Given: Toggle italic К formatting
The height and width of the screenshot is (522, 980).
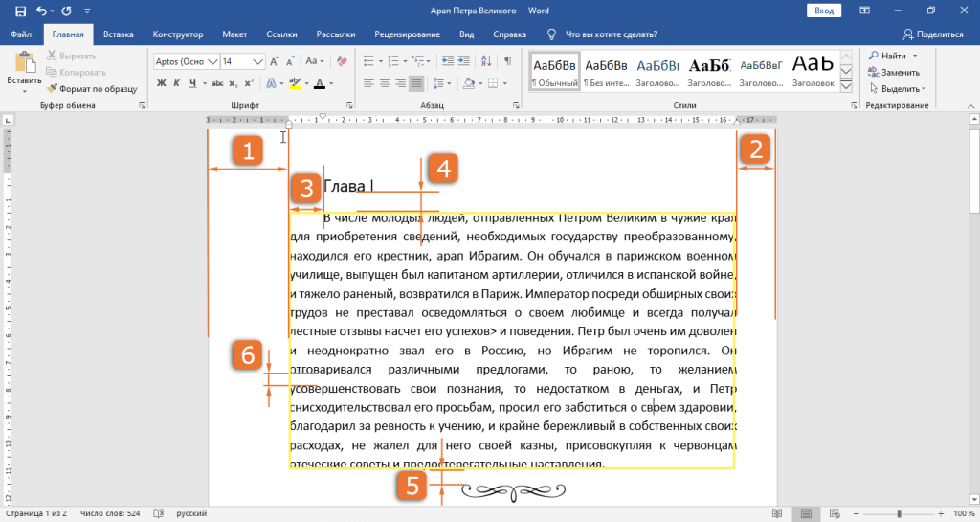Looking at the screenshot, I should point(176,83).
